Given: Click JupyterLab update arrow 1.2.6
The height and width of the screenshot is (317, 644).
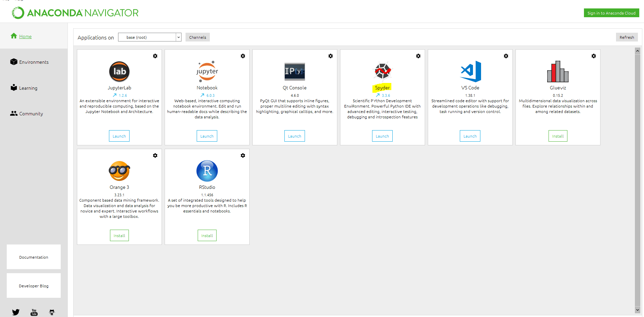Looking at the screenshot, I should pyautogui.click(x=120, y=95).
